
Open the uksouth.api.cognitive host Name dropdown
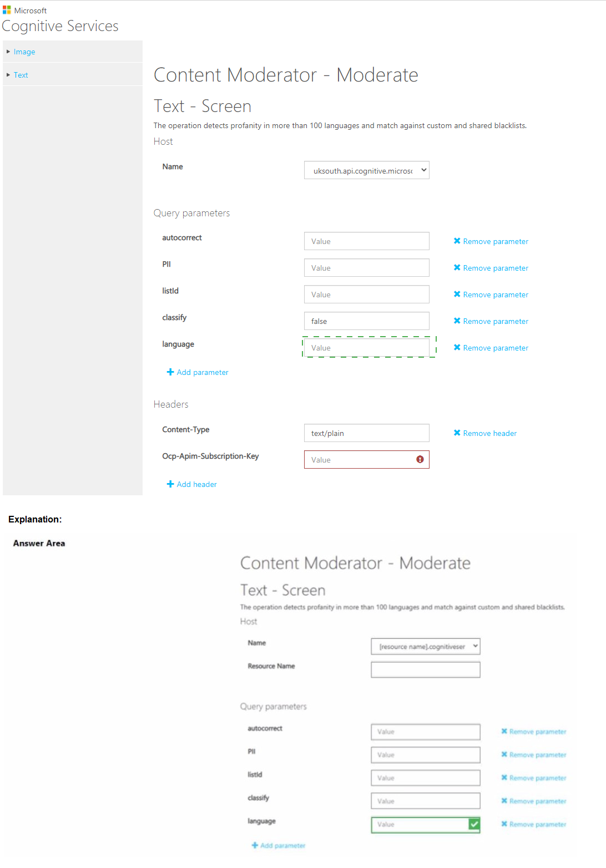[x=366, y=170]
